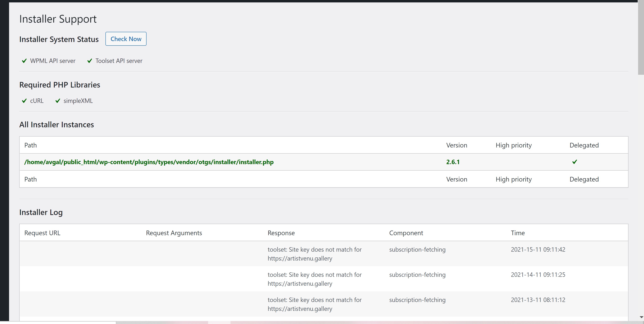
Task: Select the "WPML API server" status text
Action: point(53,61)
